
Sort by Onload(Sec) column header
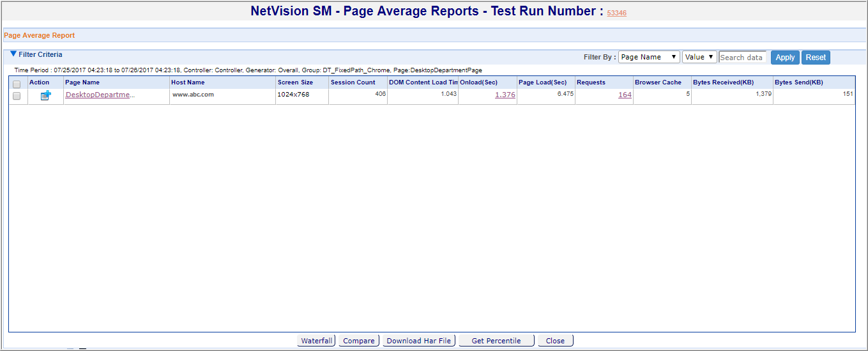point(487,82)
